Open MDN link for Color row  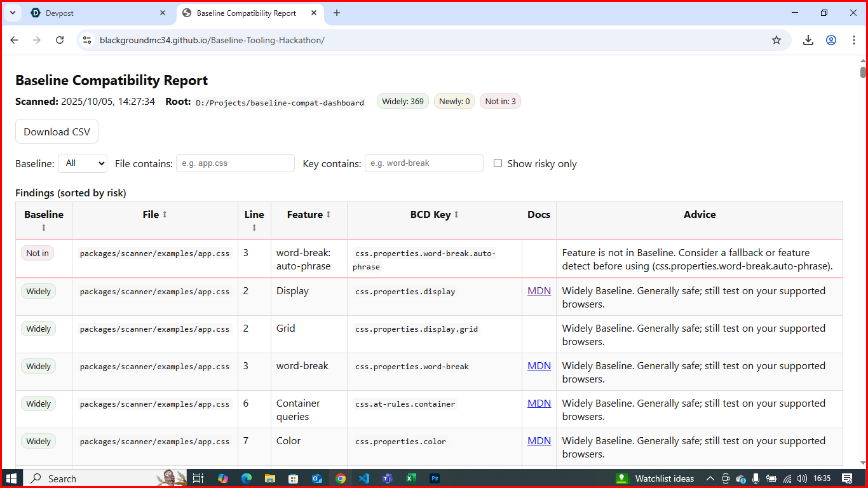[539, 441]
